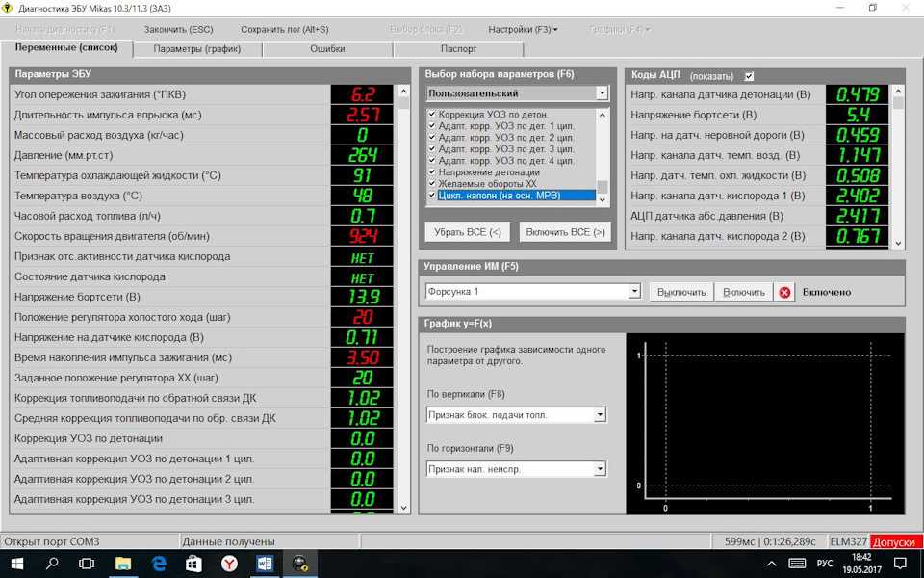
Task: Open 'По вертикали (F8)' parameter dropdown
Action: (600, 414)
